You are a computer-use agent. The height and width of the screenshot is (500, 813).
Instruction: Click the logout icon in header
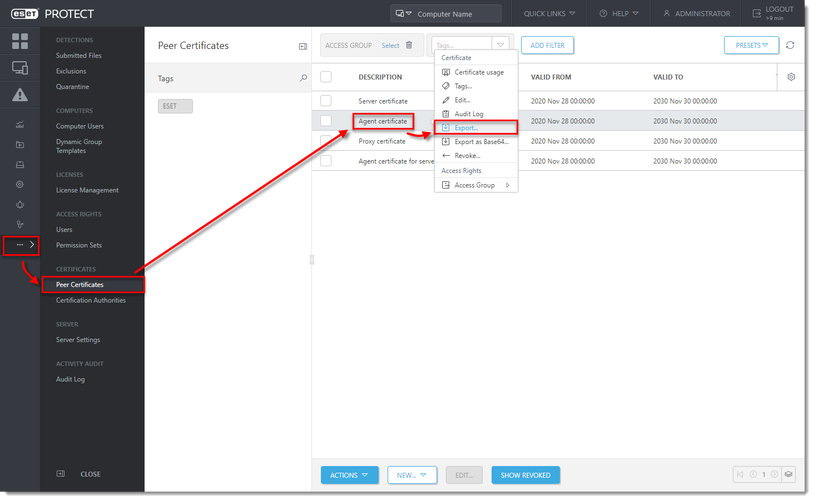[x=757, y=13]
